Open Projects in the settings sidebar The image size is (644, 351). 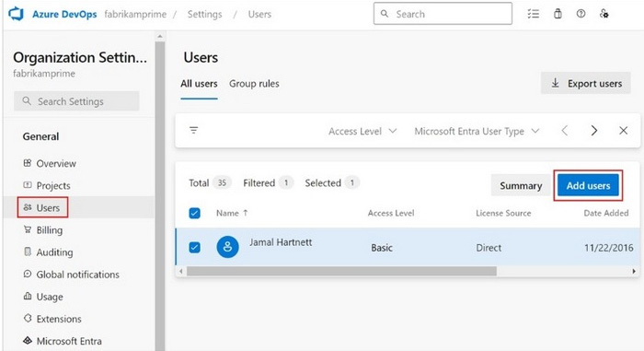click(53, 185)
